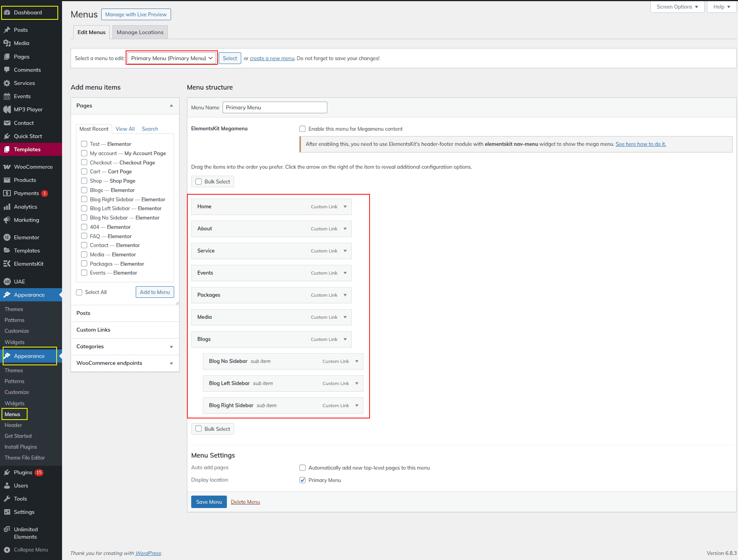Uncheck Primary Menu display location

[x=302, y=480]
